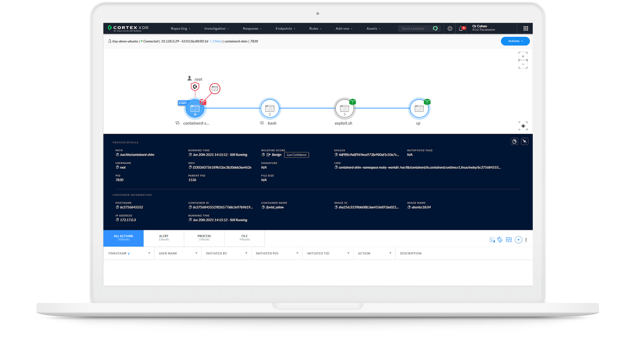This screenshot has width=624, height=364.
Task: Select the exploit.sh process node
Action: point(344,108)
